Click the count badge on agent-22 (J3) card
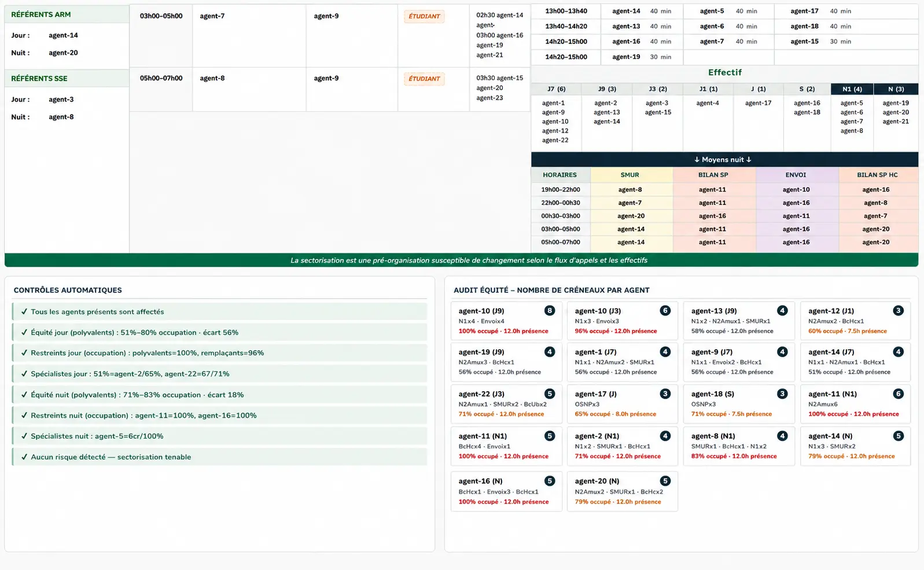This screenshot has height=570, width=924. pyautogui.click(x=550, y=394)
